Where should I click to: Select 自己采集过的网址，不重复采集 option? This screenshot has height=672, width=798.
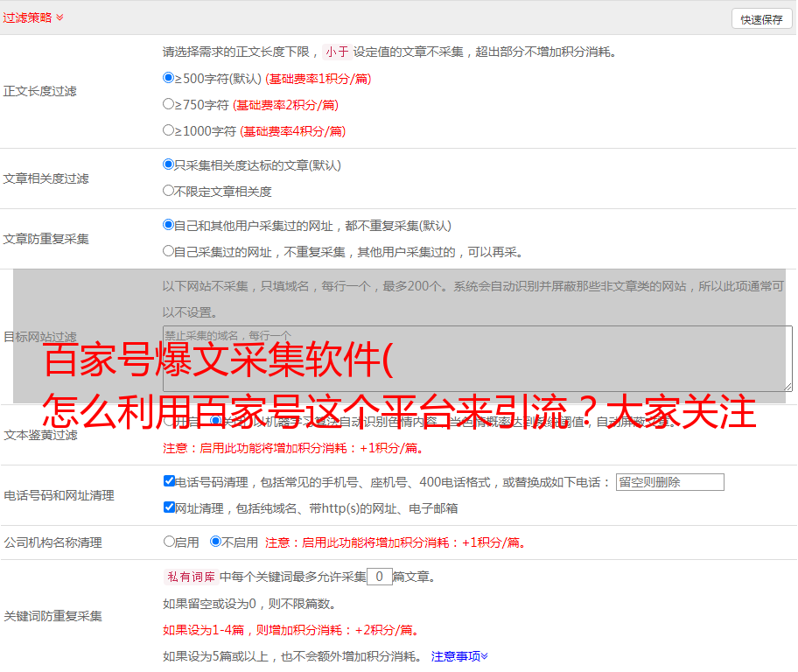pyautogui.click(x=168, y=251)
